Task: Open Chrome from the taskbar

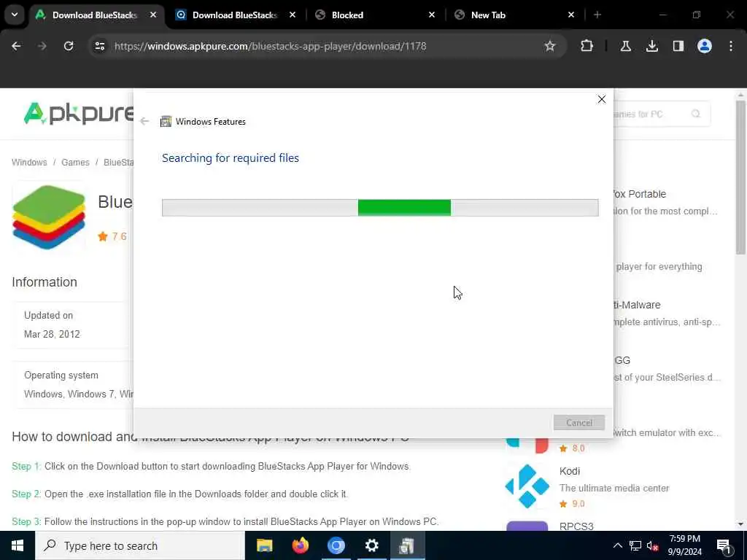Action: (x=336, y=545)
